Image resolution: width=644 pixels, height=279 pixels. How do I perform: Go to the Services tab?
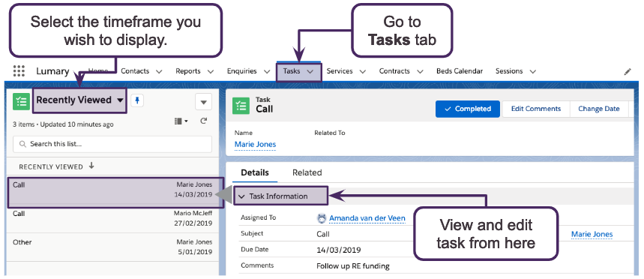(x=340, y=71)
